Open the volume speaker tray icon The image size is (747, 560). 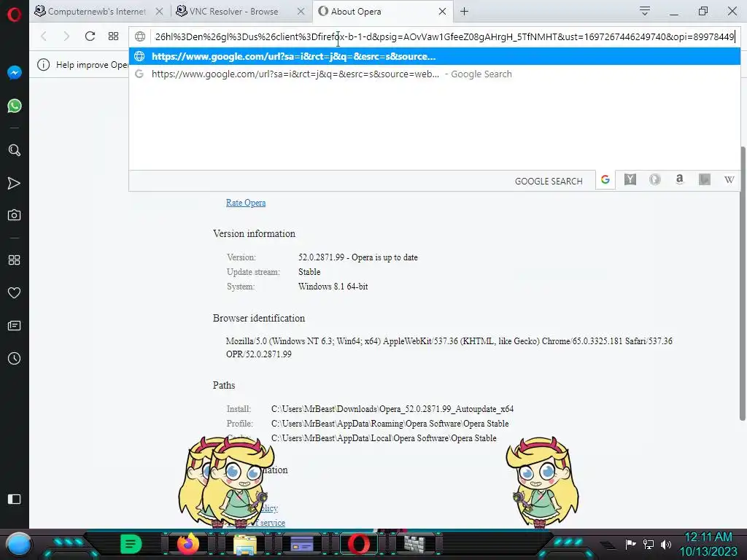(x=666, y=544)
